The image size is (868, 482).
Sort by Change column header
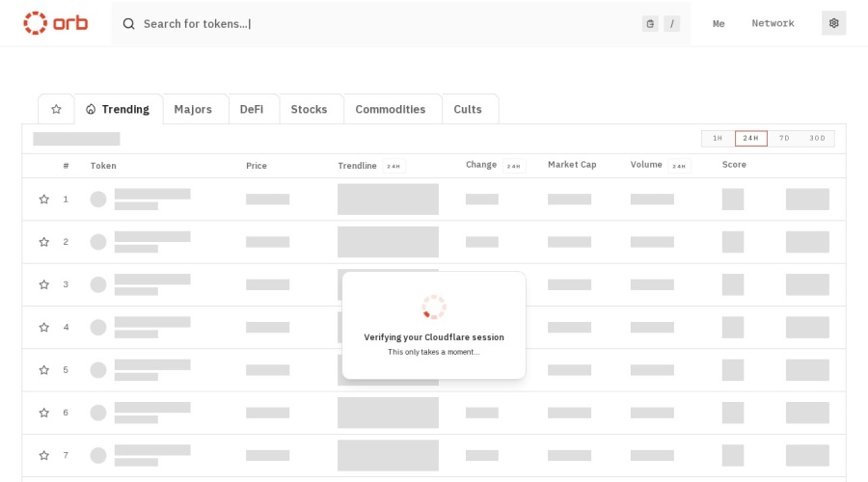tap(481, 164)
